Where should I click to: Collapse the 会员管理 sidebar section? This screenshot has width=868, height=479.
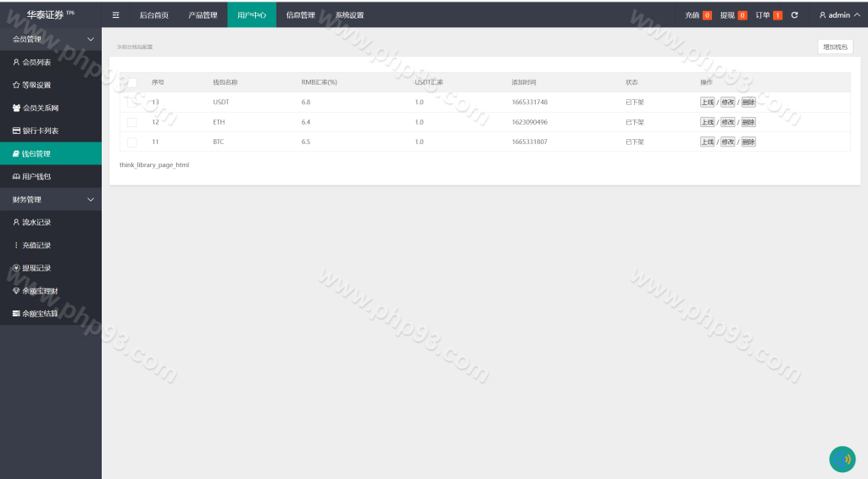pyautogui.click(x=91, y=39)
